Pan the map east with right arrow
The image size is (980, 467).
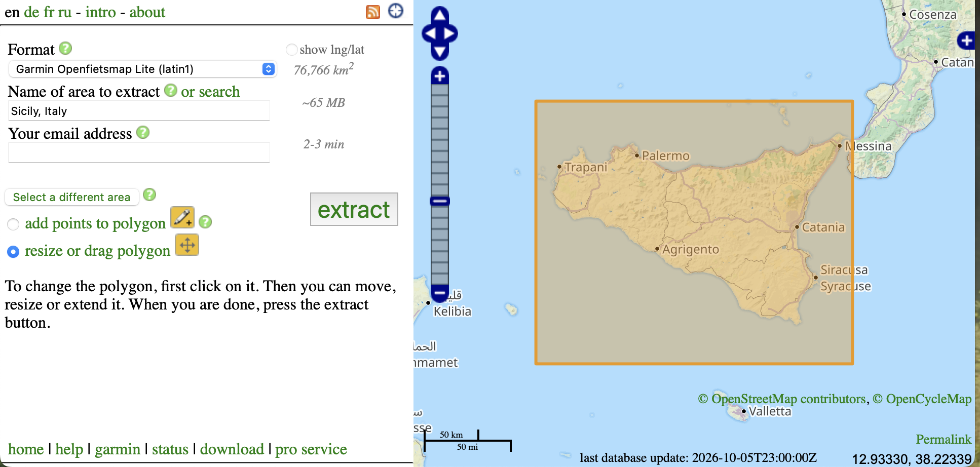click(x=449, y=33)
